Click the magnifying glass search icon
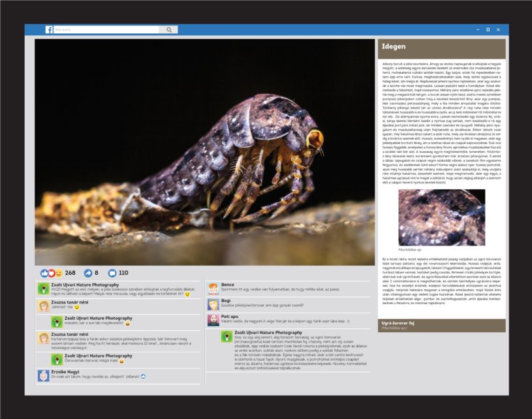The image size is (532, 419). point(168,29)
